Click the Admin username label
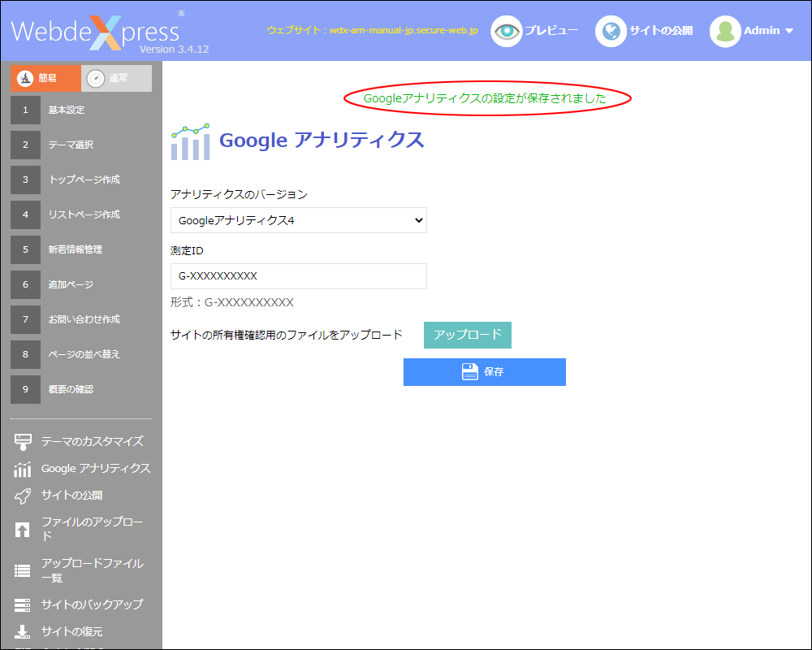 [762, 31]
